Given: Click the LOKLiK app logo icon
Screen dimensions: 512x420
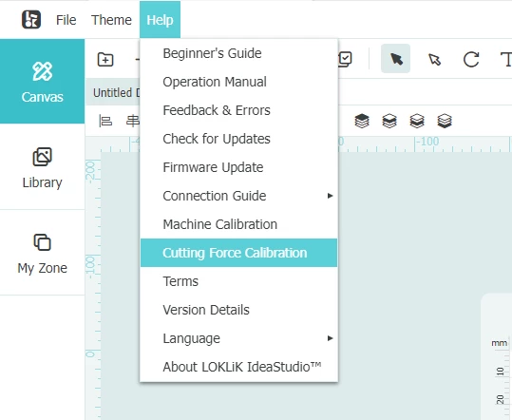Looking at the screenshot, I should click(31, 20).
